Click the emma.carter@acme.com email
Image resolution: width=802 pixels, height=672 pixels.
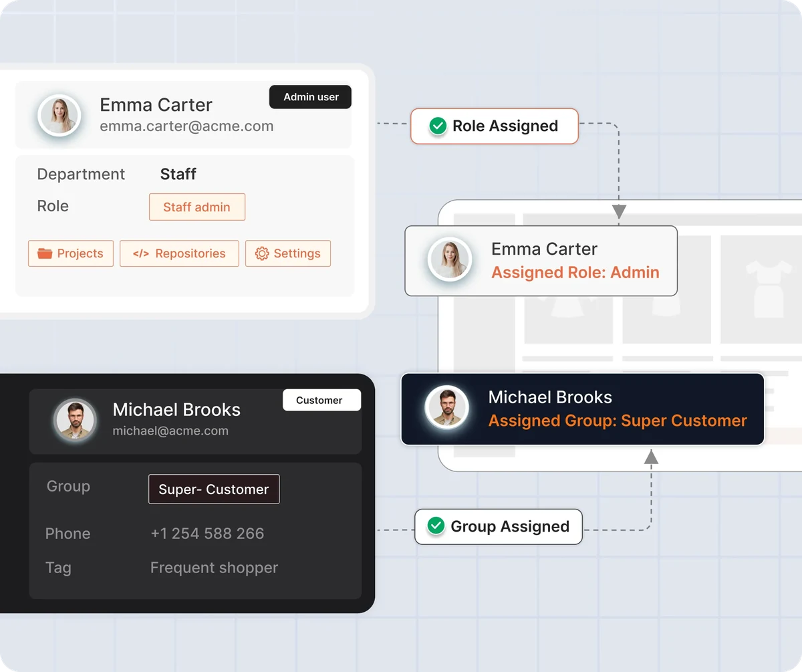186,126
